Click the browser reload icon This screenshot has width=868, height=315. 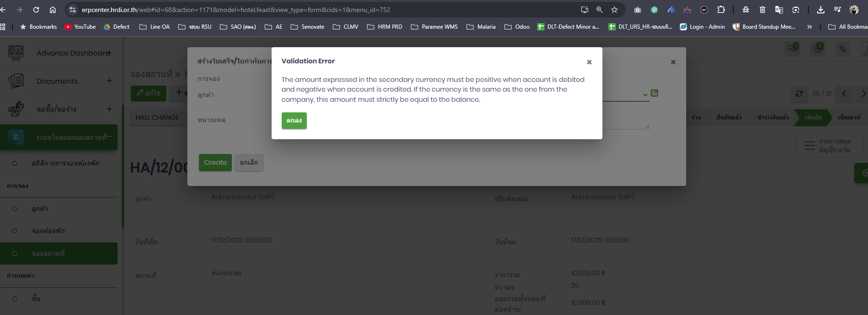[36, 10]
